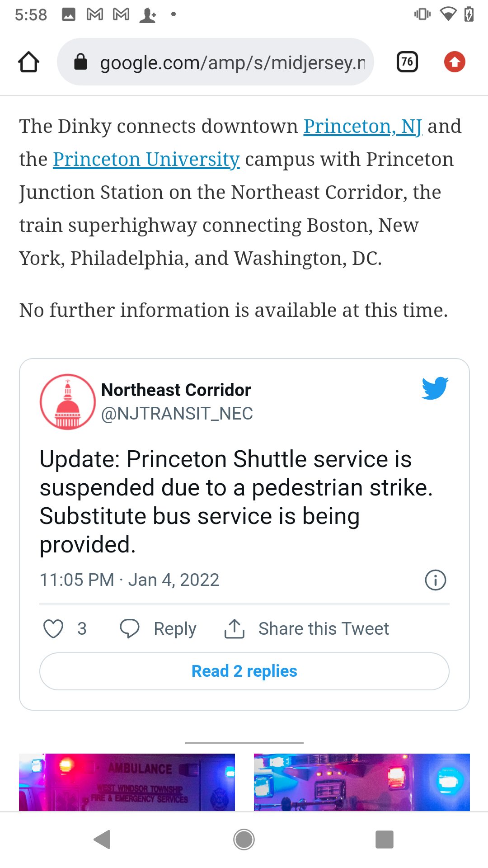Like the tweet with the heart icon
The image size is (488, 868).
coord(53,629)
